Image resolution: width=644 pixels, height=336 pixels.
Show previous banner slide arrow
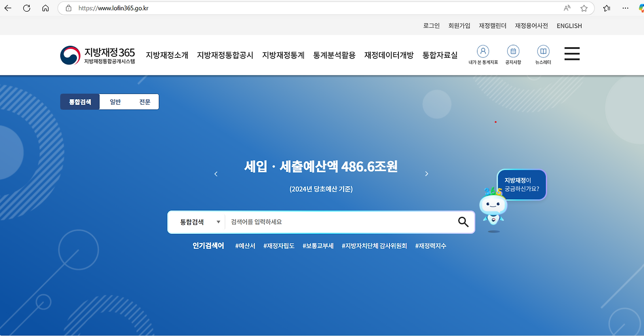(x=216, y=174)
